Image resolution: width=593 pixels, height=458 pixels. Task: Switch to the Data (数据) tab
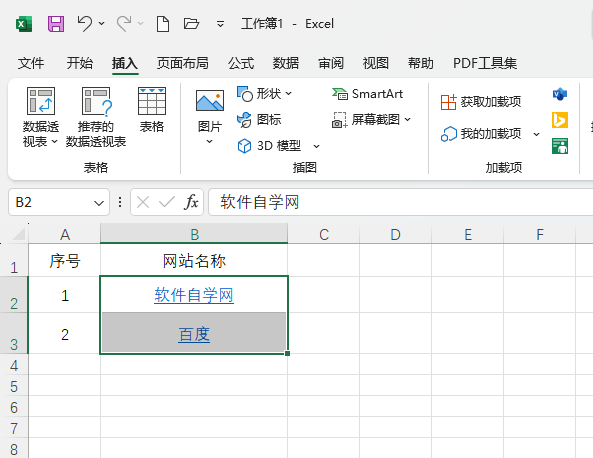pyautogui.click(x=286, y=63)
